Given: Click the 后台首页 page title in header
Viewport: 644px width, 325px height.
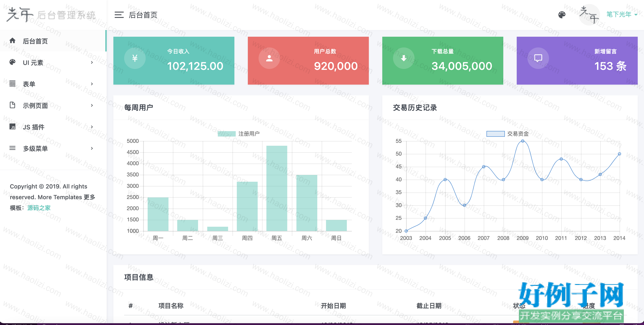Looking at the screenshot, I should 143,15.
